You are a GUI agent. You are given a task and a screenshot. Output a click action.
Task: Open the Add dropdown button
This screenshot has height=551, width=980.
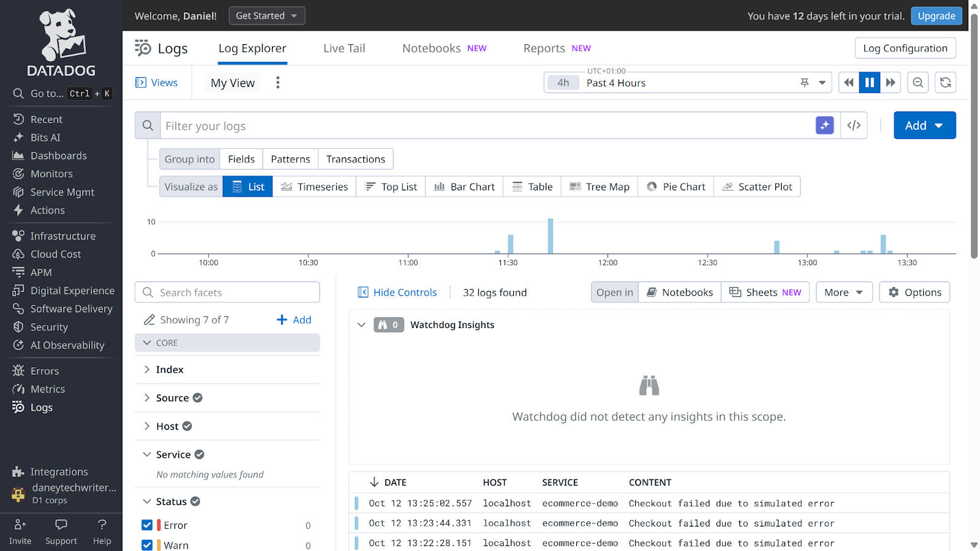point(924,126)
